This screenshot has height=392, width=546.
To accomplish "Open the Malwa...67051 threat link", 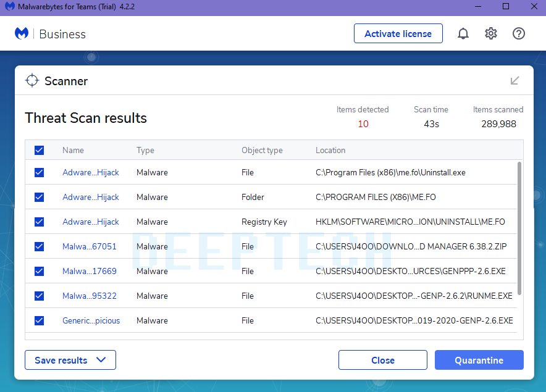I will 90,246.
